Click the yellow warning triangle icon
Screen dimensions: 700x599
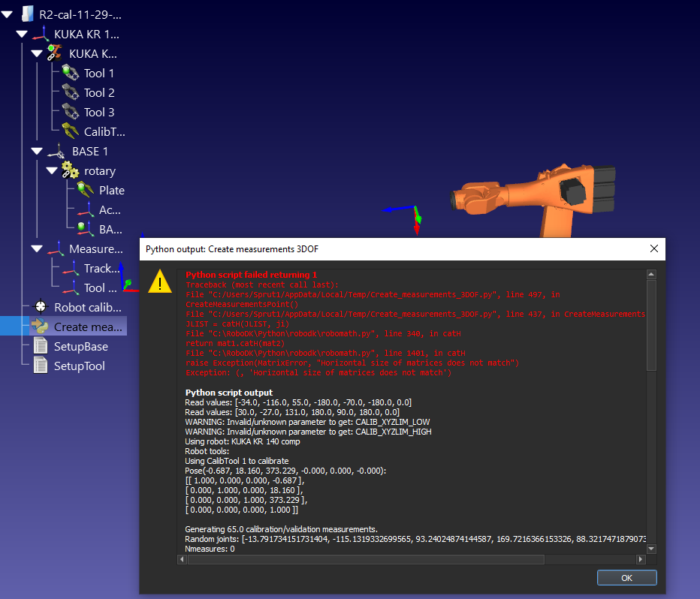(159, 282)
